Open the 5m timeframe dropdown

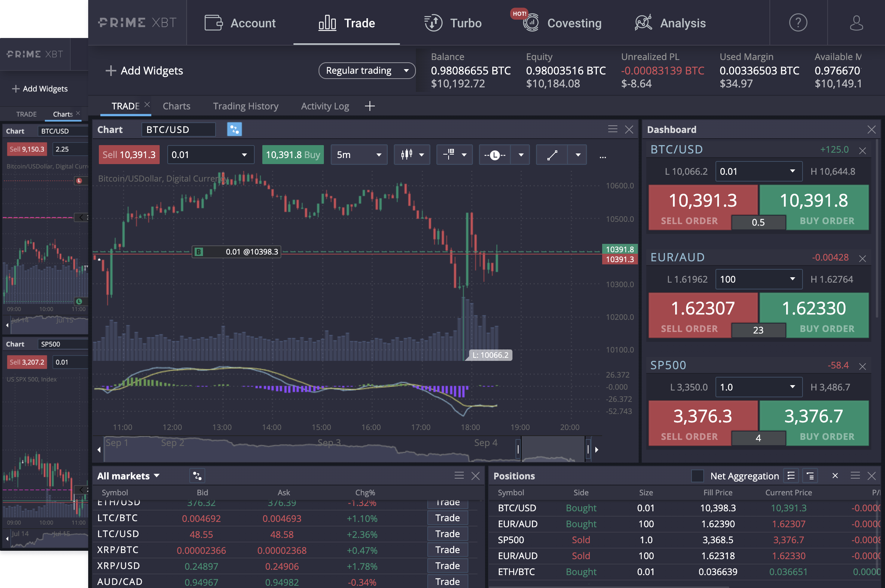coord(358,155)
